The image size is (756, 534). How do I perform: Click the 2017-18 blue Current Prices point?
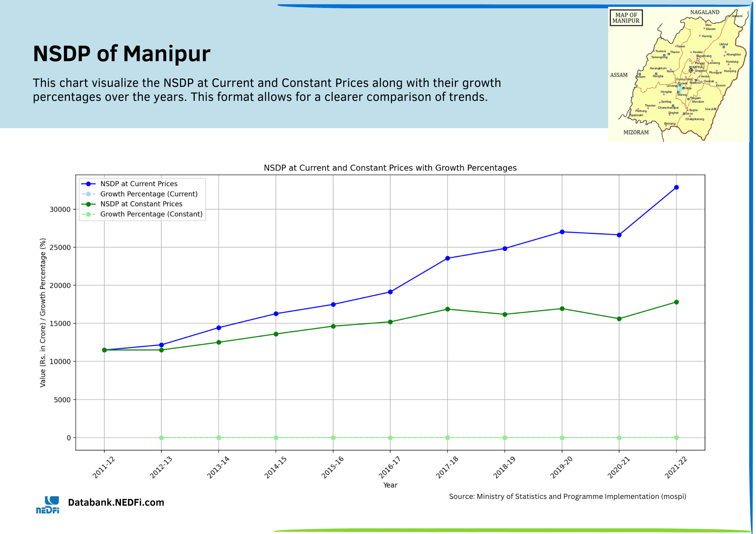click(x=448, y=258)
